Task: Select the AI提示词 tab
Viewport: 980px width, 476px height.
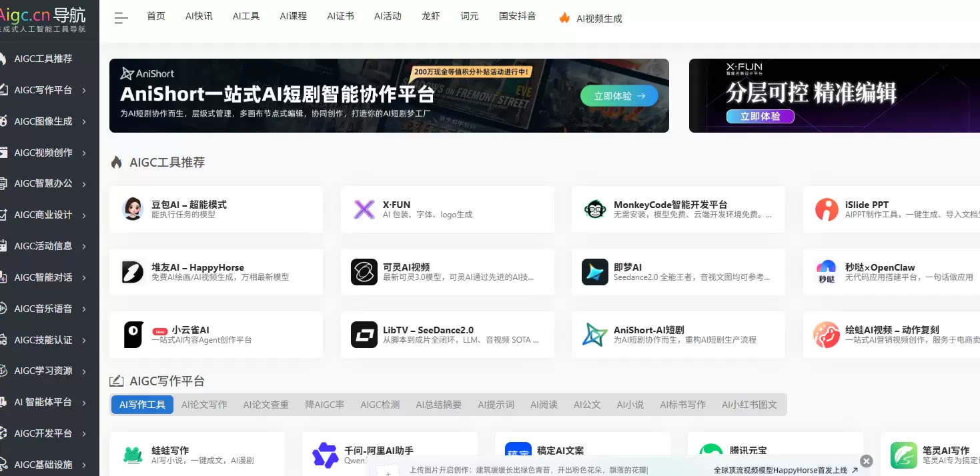Action: pyautogui.click(x=496, y=405)
